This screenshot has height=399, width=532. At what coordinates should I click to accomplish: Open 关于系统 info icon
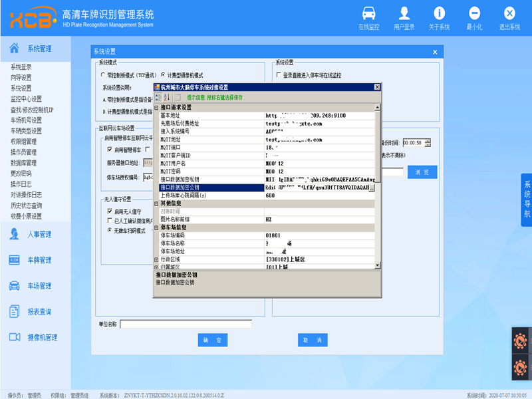click(x=439, y=17)
